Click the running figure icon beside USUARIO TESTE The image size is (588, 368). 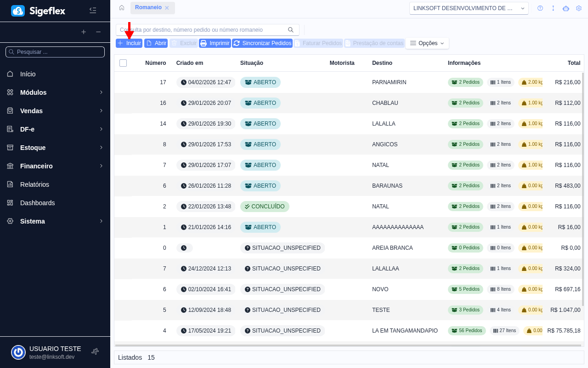(95, 351)
